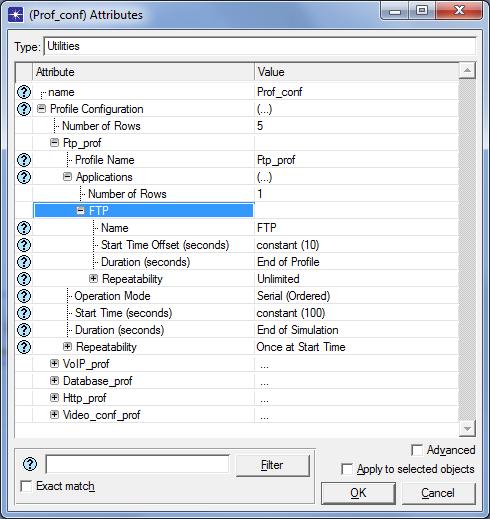Edit the End of Profile value

click(356, 262)
